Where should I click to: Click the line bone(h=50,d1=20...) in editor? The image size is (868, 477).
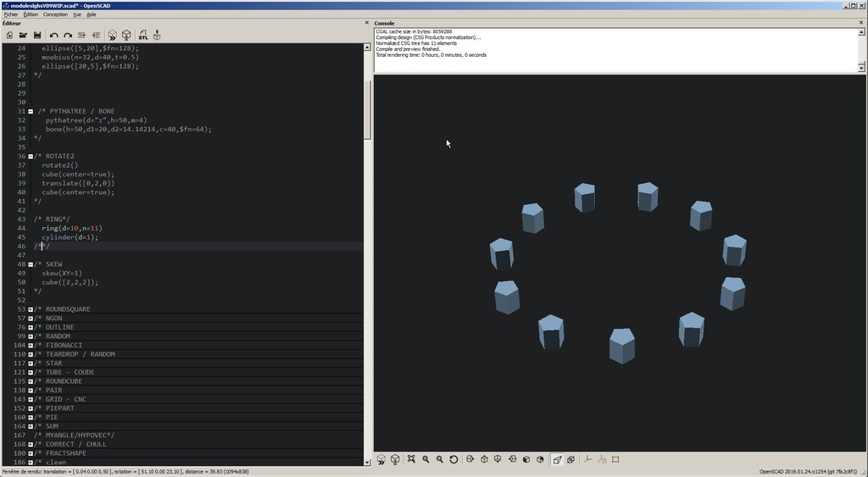click(129, 130)
